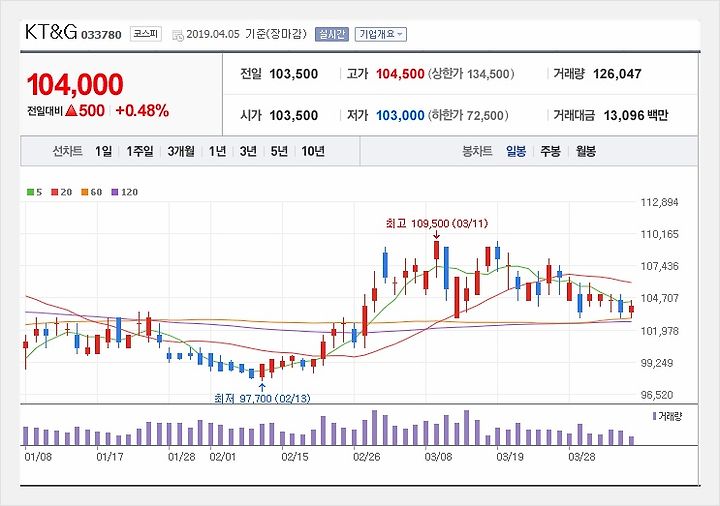
Task: Click the 03/08 date axis label
Action: (x=438, y=457)
